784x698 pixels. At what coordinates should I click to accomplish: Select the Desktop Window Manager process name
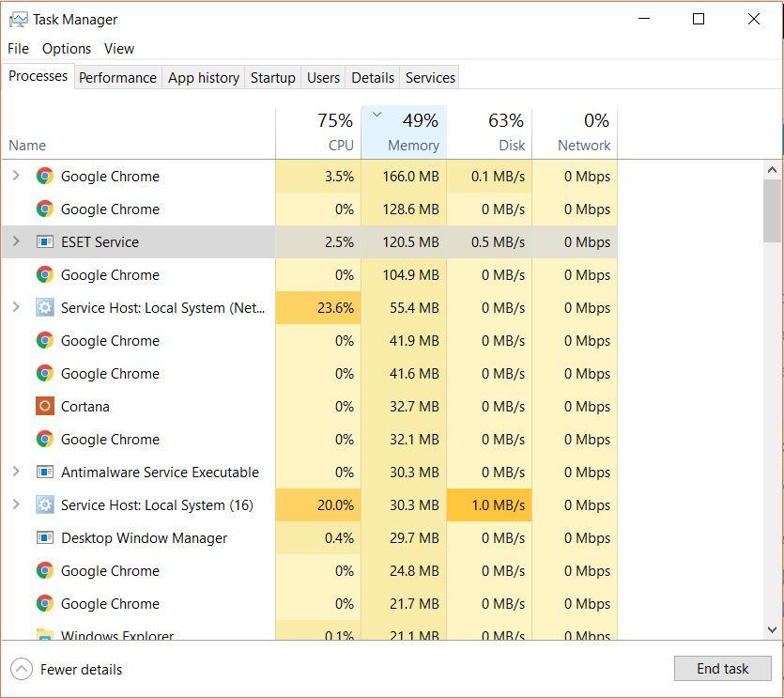[x=144, y=538]
